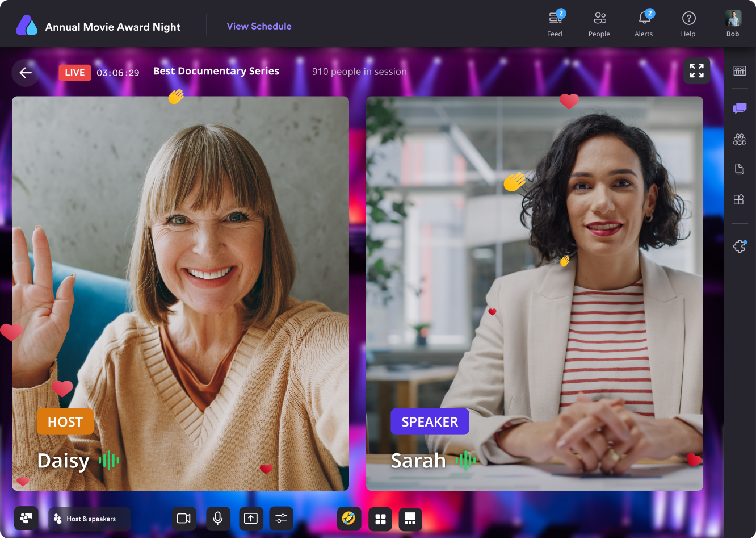The height and width of the screenshot is (539, 756).
Task: Click Daisy's name label
Action: (x=64, y=461)
